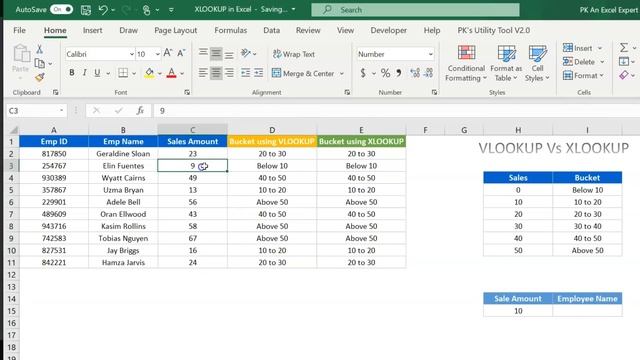Click Decrease Indent icon
Image resolution: width=640 pixels, height=360 pixels.
[245, 73]
